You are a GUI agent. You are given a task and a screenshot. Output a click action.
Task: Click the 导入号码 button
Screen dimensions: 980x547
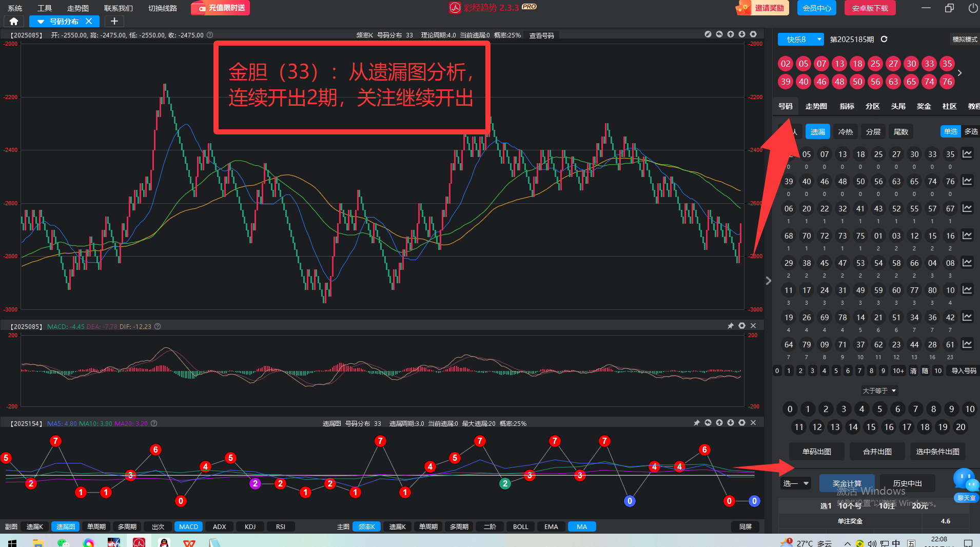(964, 370)
